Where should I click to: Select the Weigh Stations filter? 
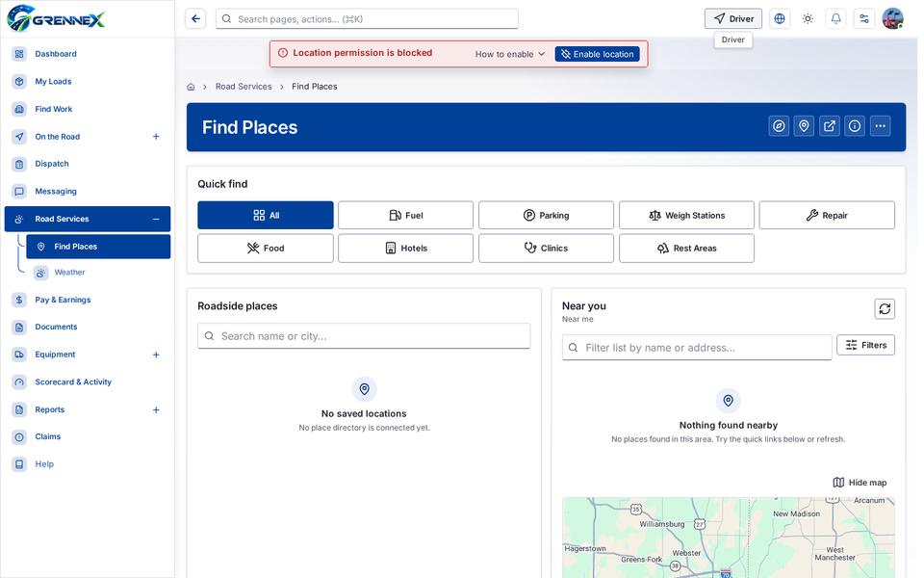(x=686, y=215)
